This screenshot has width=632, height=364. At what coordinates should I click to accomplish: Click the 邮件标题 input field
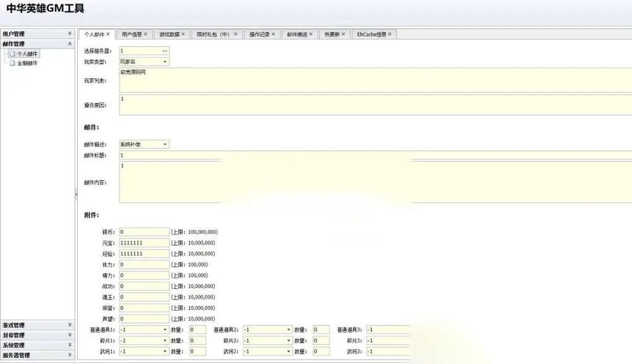click(x=375, y=155)
